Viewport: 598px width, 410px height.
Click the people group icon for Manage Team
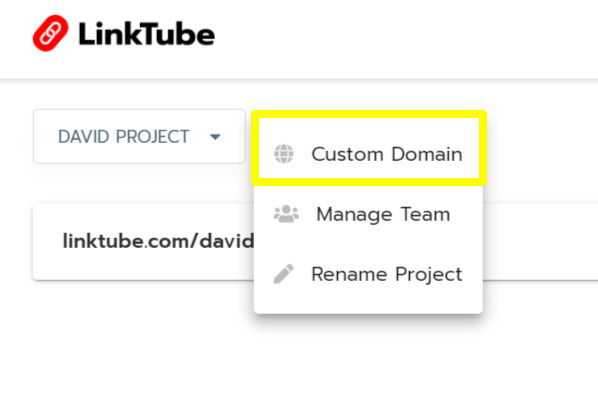[286, 214]
